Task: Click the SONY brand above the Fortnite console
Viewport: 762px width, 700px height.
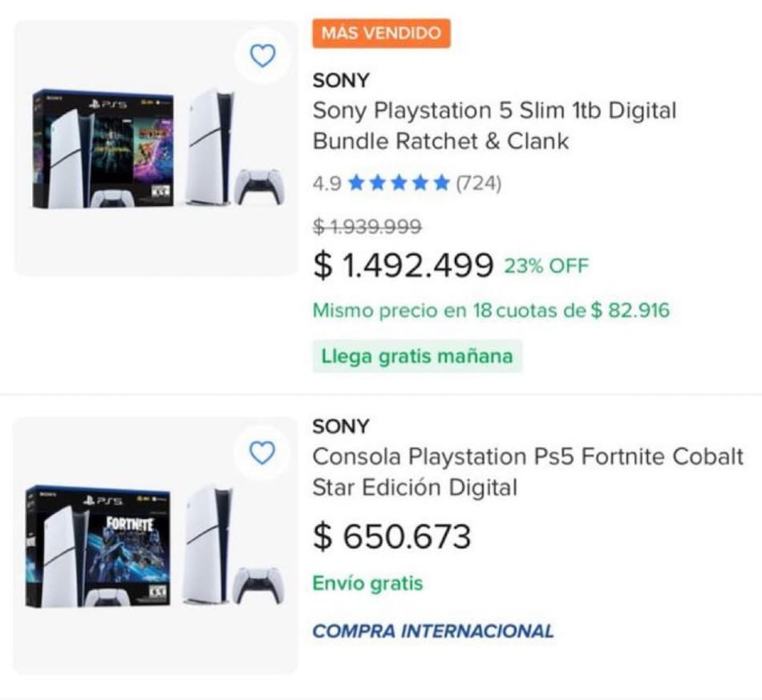Action: tap(341, 426)
